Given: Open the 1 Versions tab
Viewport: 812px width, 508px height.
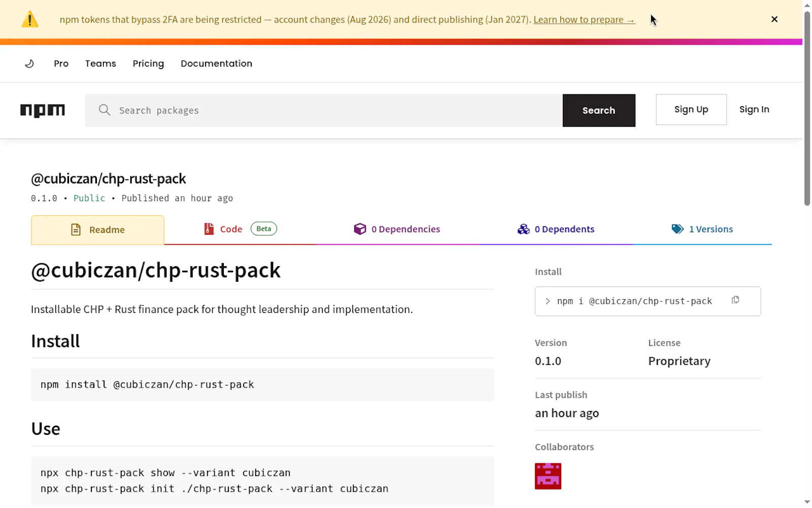Looking at the screenshot, I should coord(702,229).
